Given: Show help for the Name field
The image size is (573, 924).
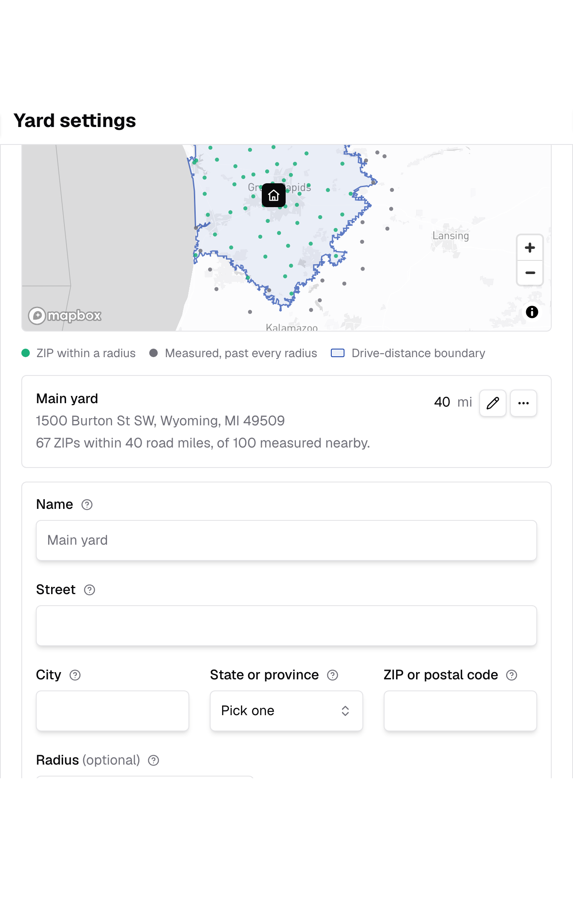Looking at the screenshot, I should (87, 505).
